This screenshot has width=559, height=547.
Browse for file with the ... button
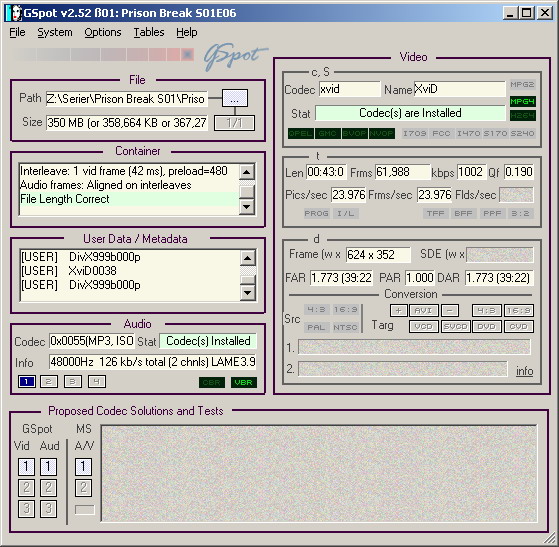(x=235, y=98)
